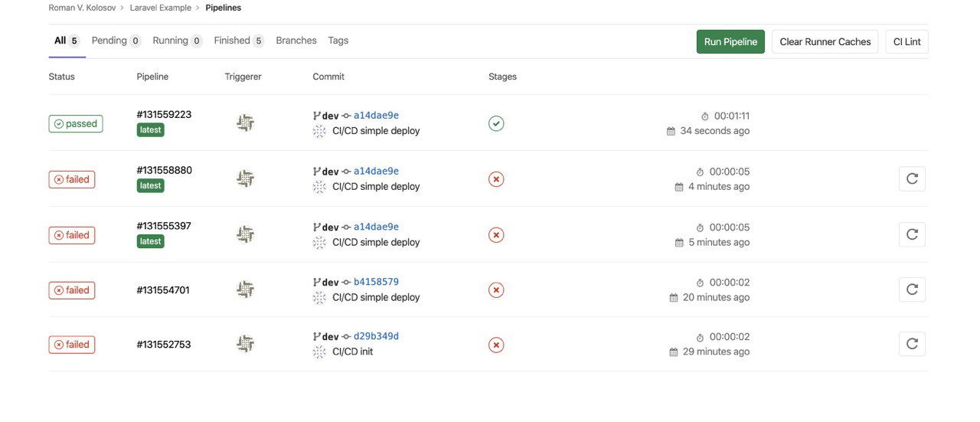Open failed status badge of pipeline #131555397
The width and height of the screenshot is (980, 422).
point(72,235)
